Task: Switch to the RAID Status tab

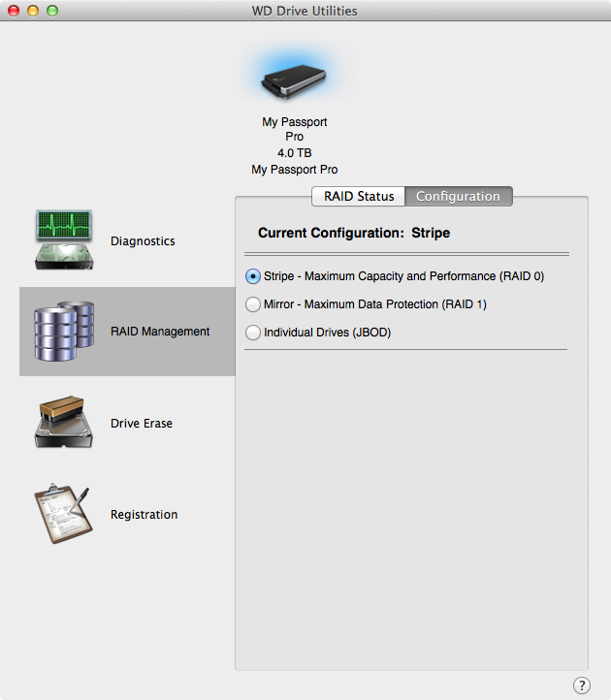Action: [x=358, y=197]
